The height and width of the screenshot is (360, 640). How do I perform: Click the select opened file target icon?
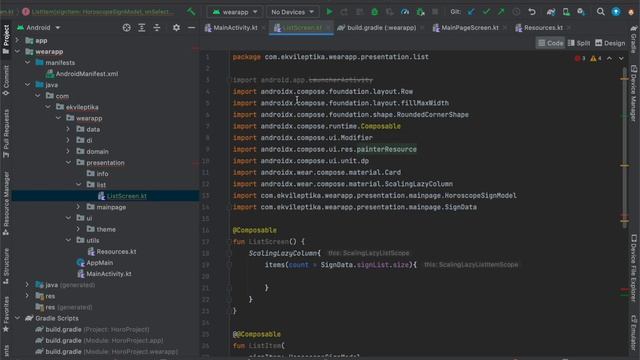[x=127, y=28]
